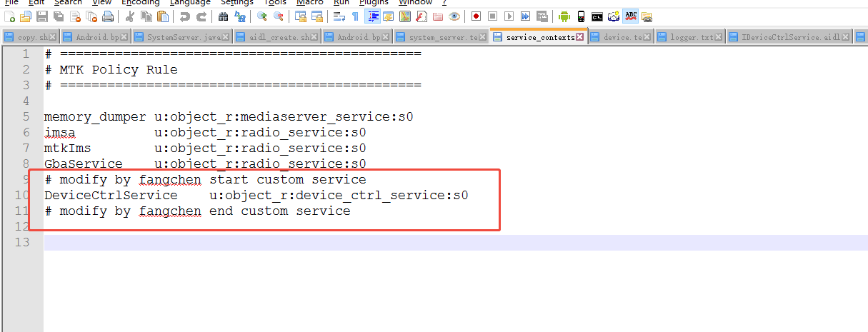This screenshot has height=332, width=868.
Task: Open the Search menu
Action: 68,2
